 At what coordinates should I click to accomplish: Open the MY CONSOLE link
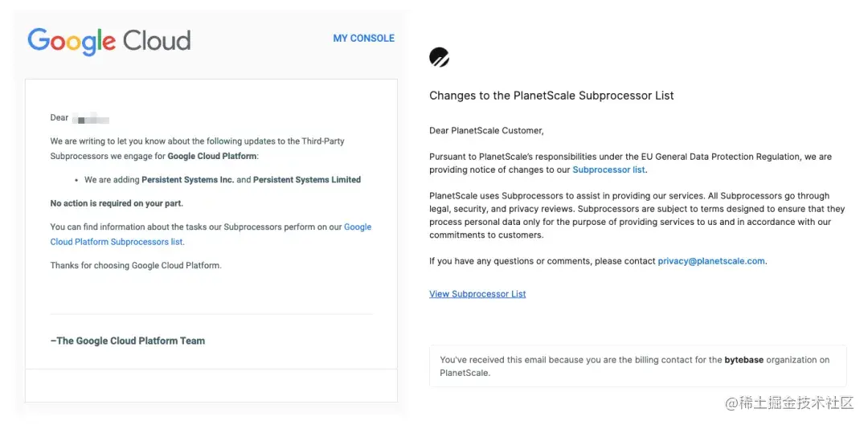(363, 38)
